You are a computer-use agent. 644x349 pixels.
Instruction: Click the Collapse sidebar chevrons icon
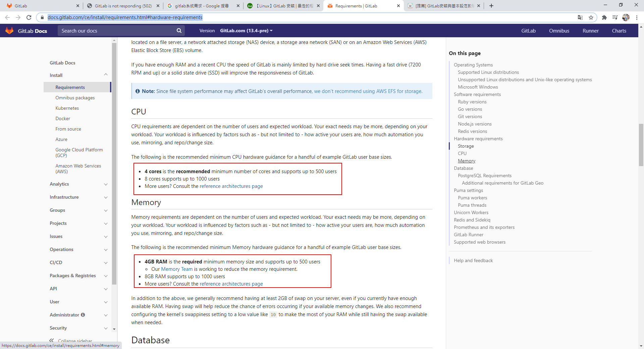pyautogui.click(x=51, y=340)
